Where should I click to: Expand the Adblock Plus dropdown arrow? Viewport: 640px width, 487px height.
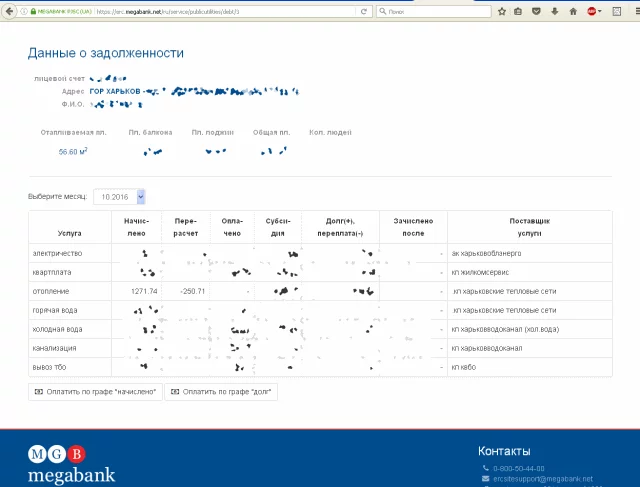click(600, 11)
